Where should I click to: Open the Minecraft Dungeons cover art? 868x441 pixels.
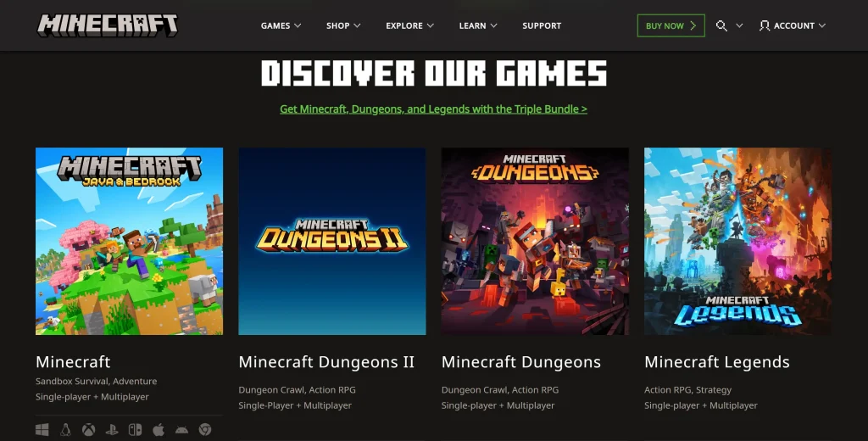click(535, 241)
